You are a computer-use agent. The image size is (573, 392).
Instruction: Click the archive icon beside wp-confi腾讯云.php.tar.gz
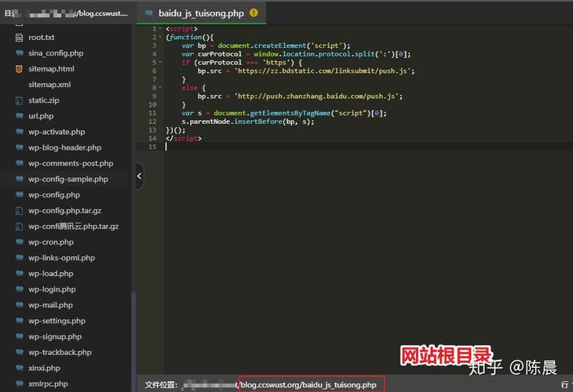click(x=19, y=227)
